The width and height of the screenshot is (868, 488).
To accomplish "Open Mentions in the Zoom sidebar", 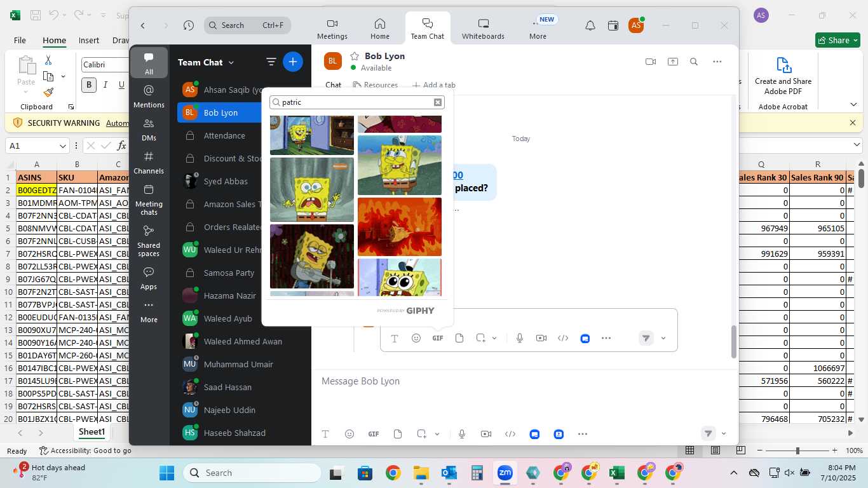I will (x=149, y=96).
